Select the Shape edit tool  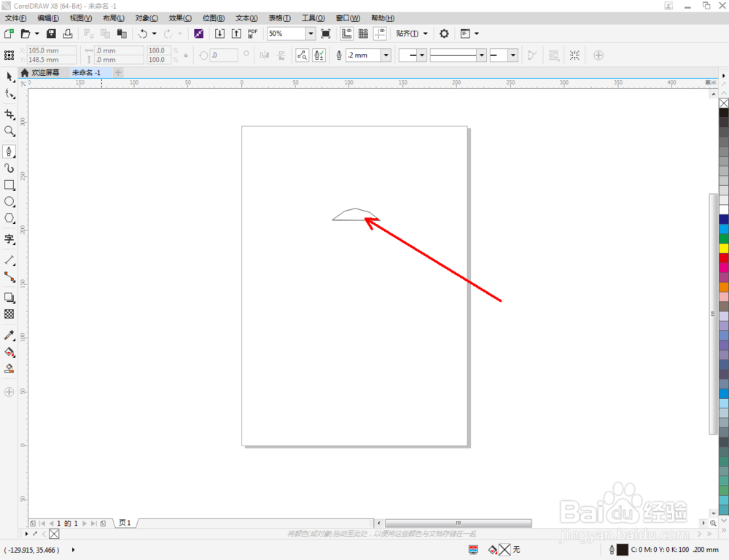coord(9,94)
